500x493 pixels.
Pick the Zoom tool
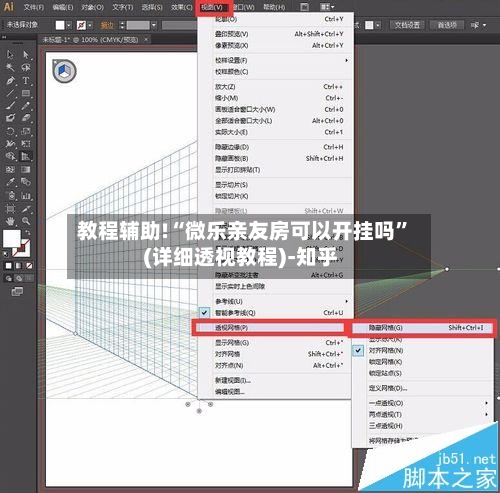click(26, 221)
